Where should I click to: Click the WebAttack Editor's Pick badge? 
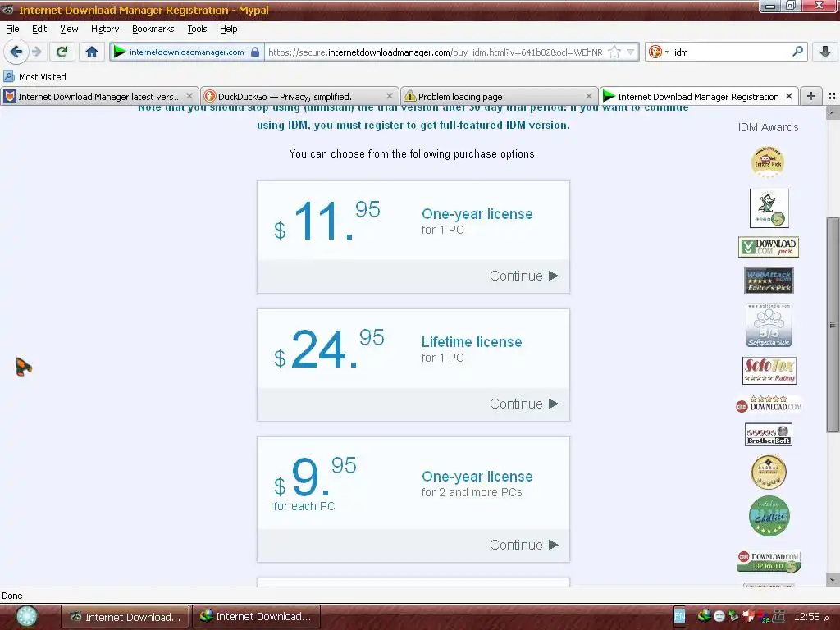click(769, 281)
